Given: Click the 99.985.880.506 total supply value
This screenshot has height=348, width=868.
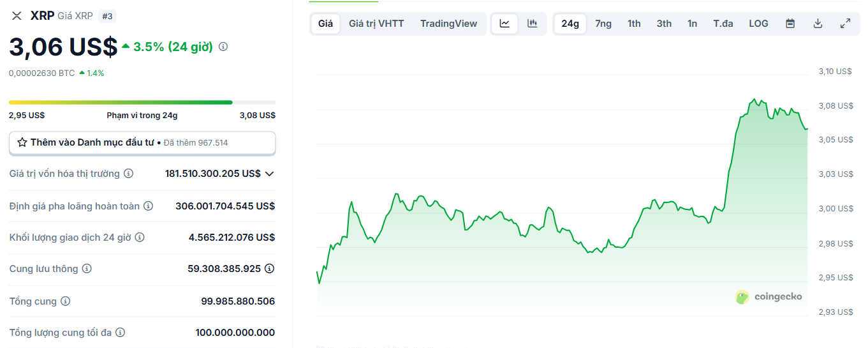Looking at the screenshot, I should pos(238,301).
